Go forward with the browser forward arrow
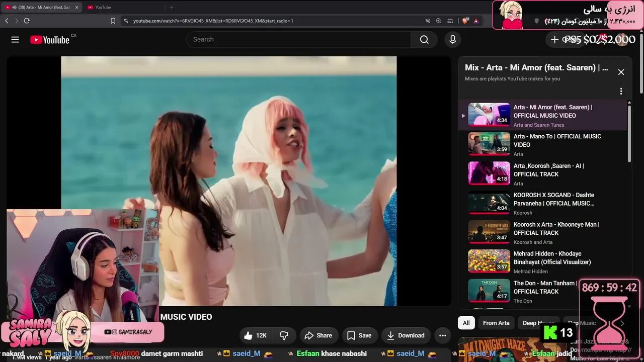The image size is (644, 362). tap(16, 21)
